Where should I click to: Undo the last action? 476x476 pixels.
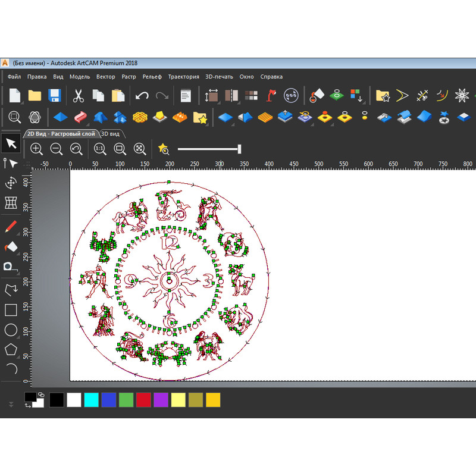pos(142,95)
